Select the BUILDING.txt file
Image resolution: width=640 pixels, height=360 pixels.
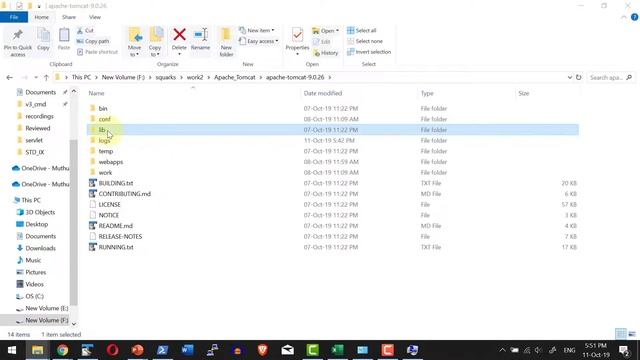click(116, 183)
